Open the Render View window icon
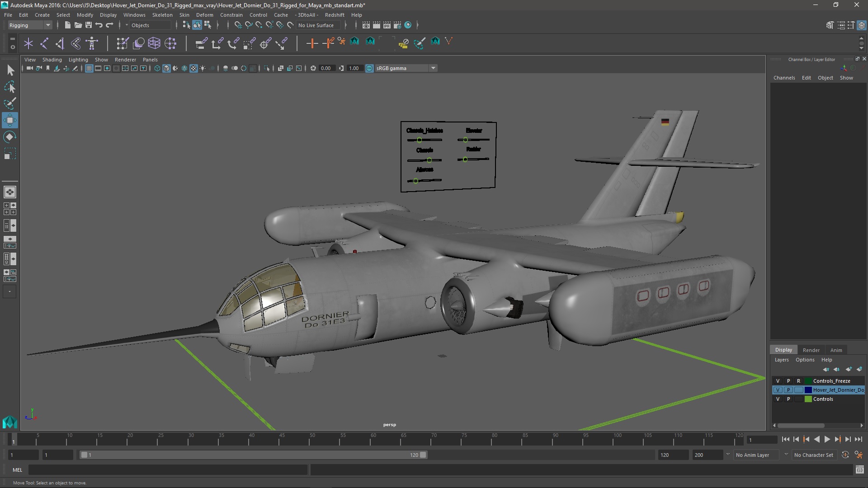Screen dimensions: 868x488 click(x=366, y=25)
